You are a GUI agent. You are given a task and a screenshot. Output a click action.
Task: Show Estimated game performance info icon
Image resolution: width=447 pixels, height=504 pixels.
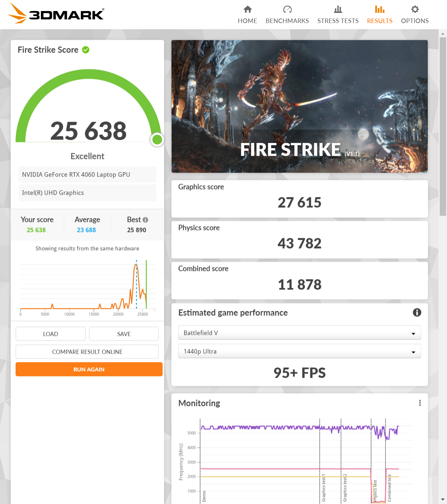tap(417, 313)
